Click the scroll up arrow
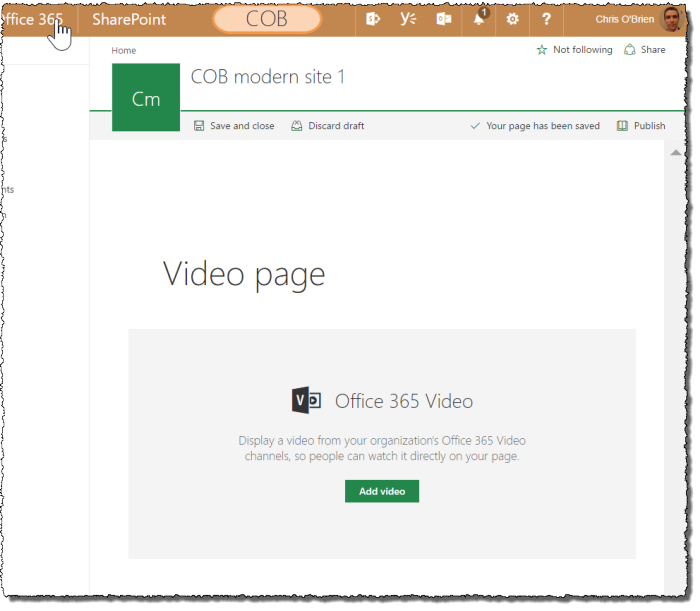The width and height of the screenshot is (700, 611). click(676, 153)
